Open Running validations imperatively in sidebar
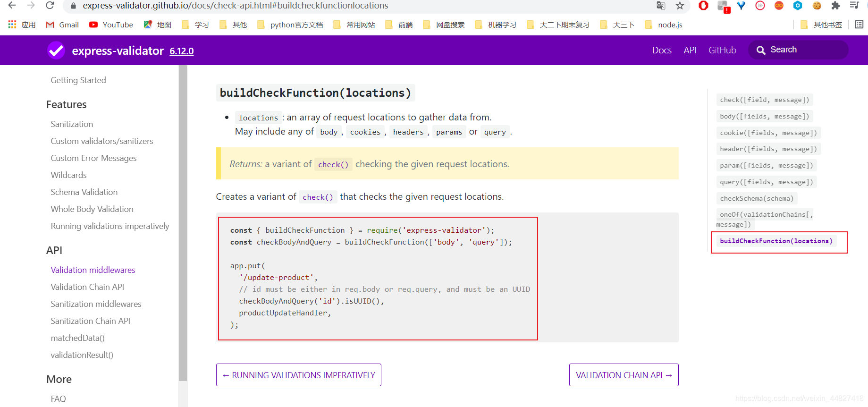 coord(110,226)
